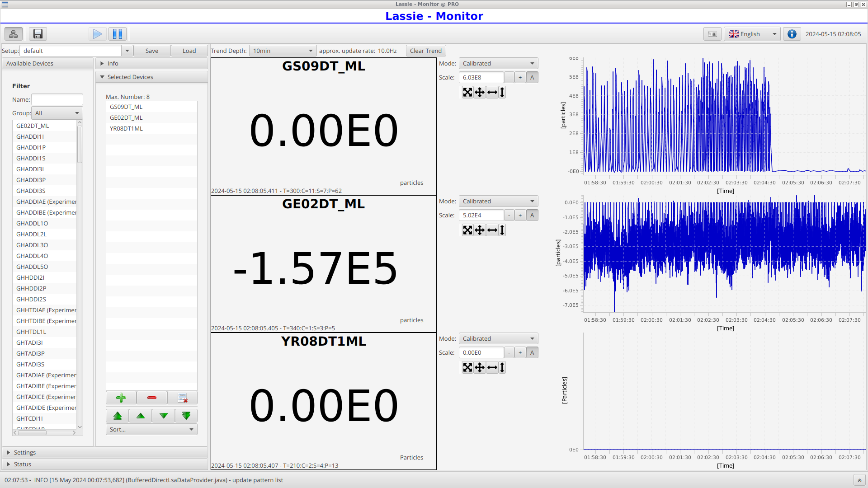Click horizontal zoom icon for YR08DT1ML chart
The image size is (868, 488).
(x=492, y=367)
